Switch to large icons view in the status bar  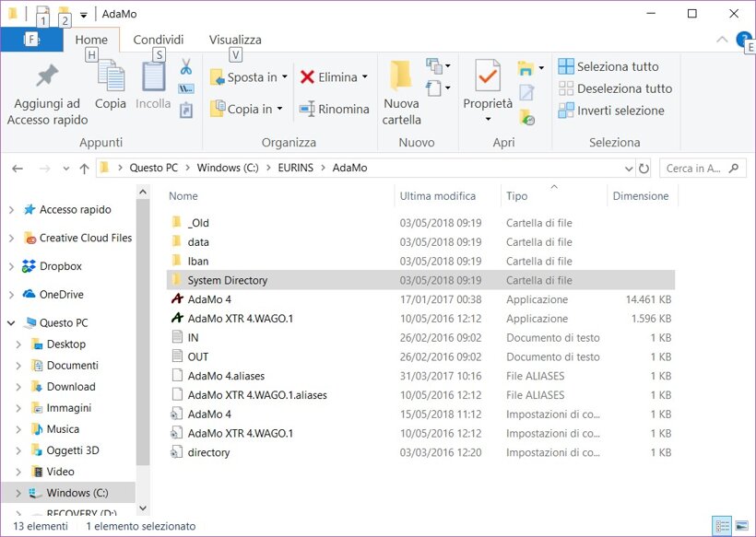point(741,526)
